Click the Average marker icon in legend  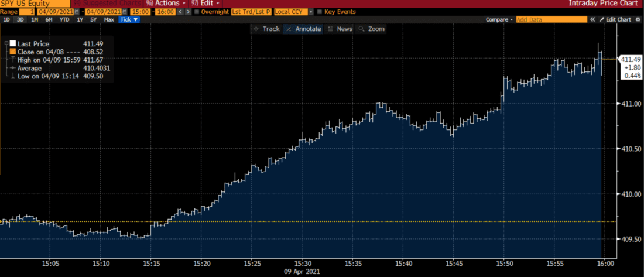(13, 68)
